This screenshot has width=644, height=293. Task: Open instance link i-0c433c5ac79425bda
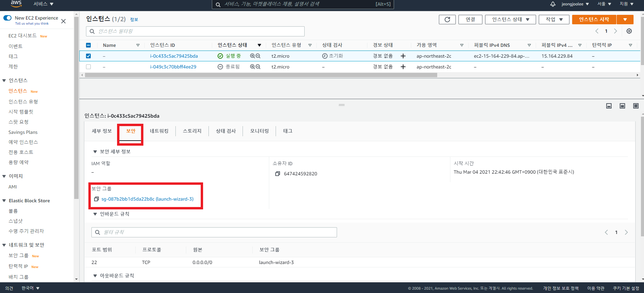tap(174, 56)
